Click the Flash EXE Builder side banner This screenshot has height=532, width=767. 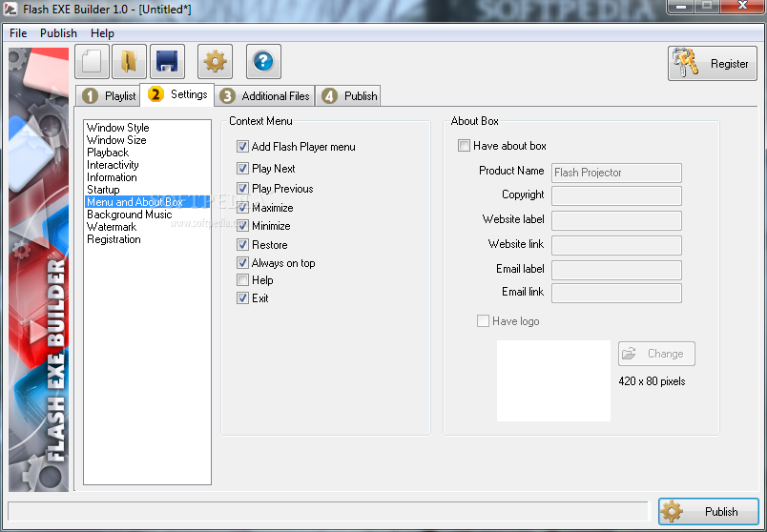pyautogui.click(x=39, y=270)
